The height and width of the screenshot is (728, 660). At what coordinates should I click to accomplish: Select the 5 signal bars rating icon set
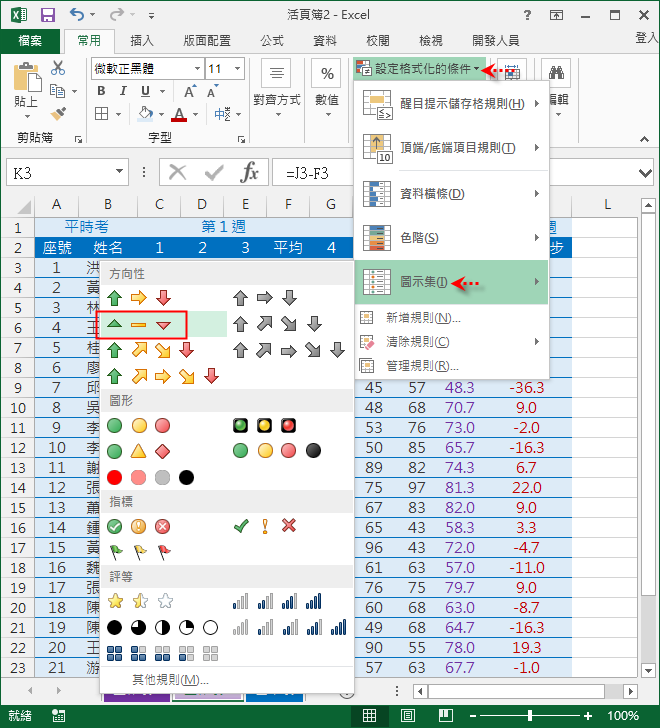click(x=289, y=628)
